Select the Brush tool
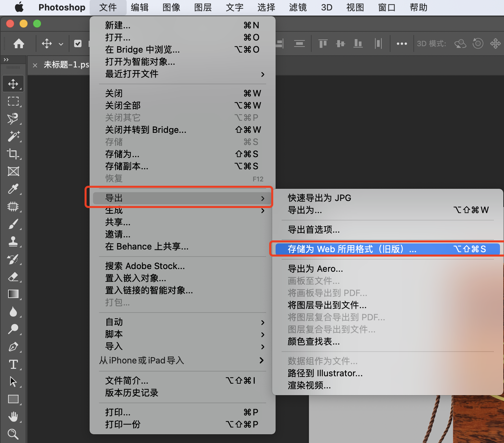504x443 pixels. click(x=13, y=224)
